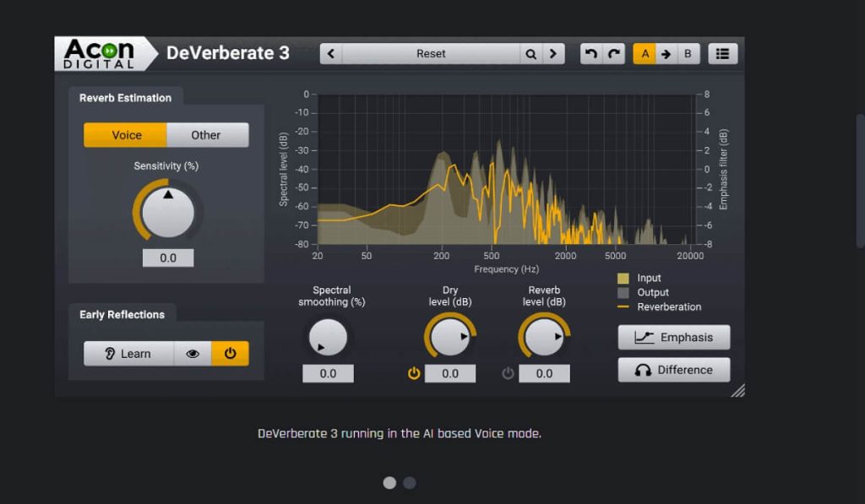Click the previous preset arrow
This screenshot has height=504, width=865.
pyautogui.click(x=331, y=54)
